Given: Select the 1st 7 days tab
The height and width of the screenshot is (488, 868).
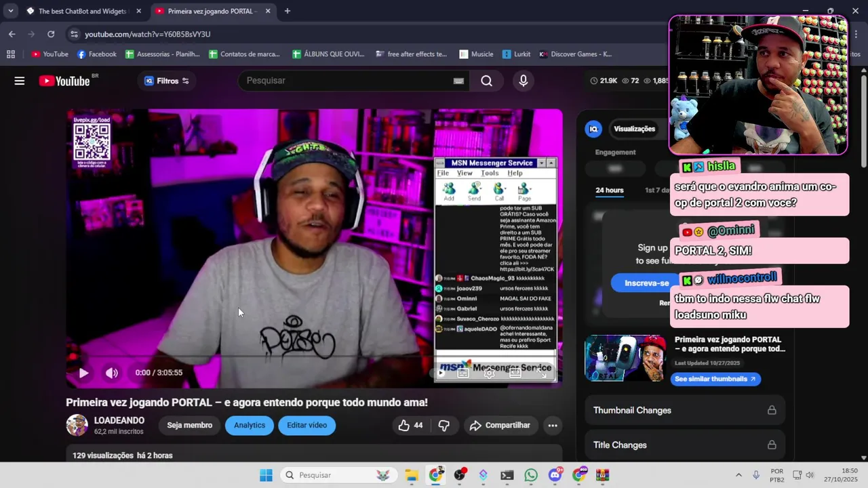Looking at the screenshot, I should click(x=656, y=190).
